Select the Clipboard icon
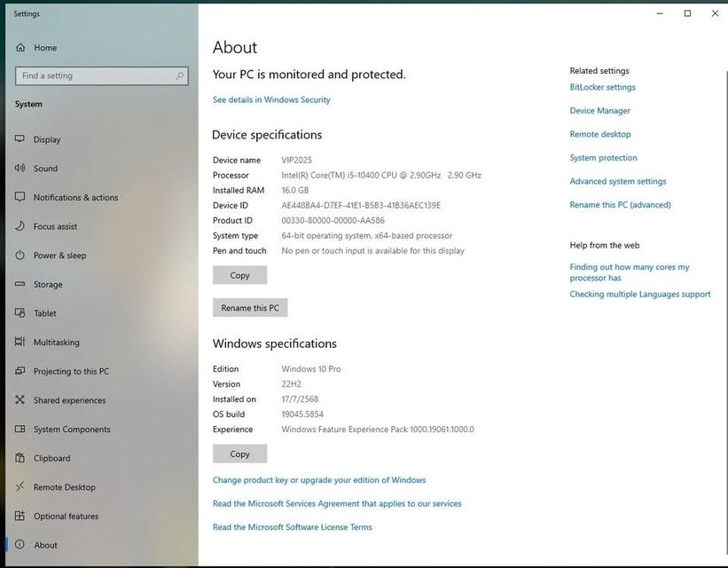This screenshot has height=568, width=728. click(x=20, y=458)
